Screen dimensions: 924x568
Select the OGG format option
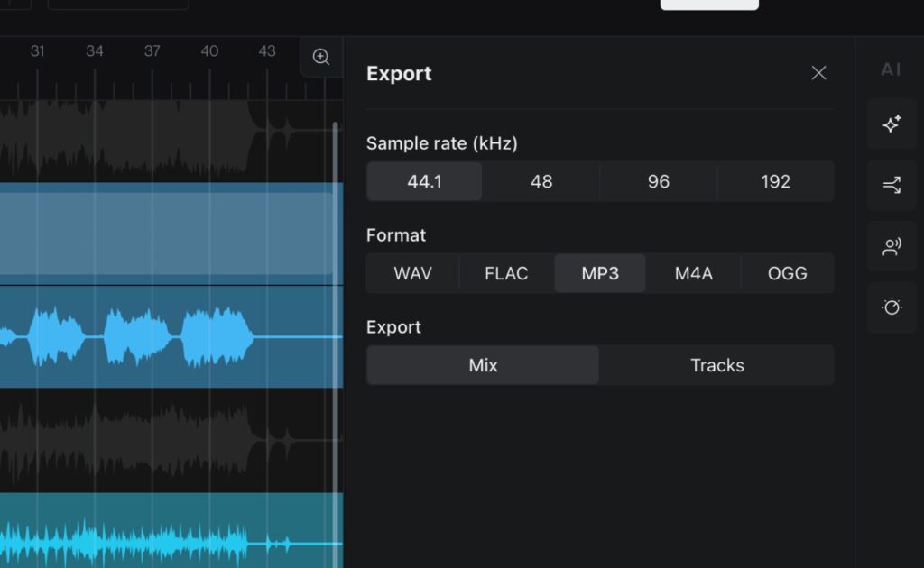(x=787, y=273)
